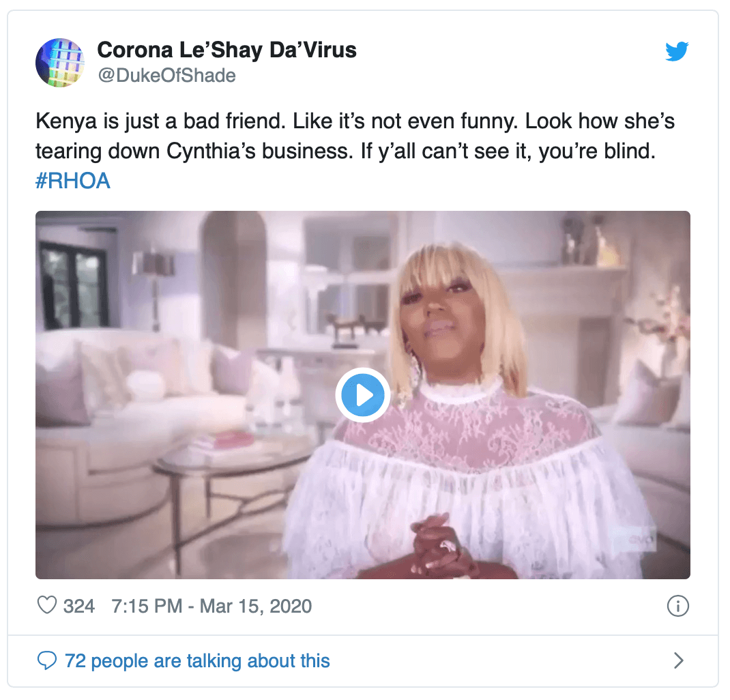Open "72 people are talking about this"
730x700 pixels.
[197, 660]
